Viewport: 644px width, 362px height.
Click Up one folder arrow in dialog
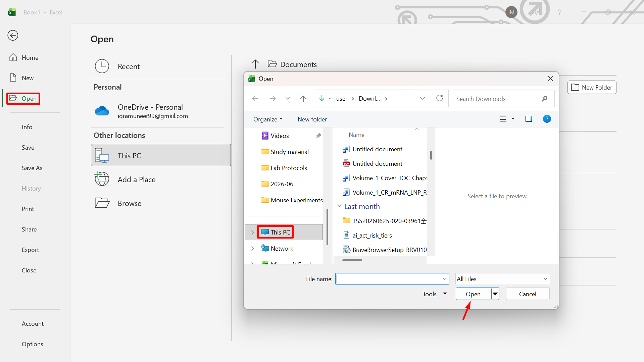tap(303, 99)
